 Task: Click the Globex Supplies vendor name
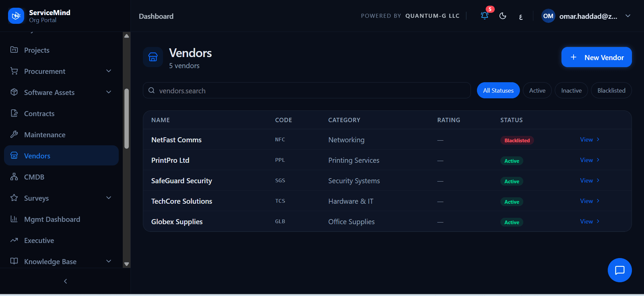pyautogui.click(x=177, y=221)
